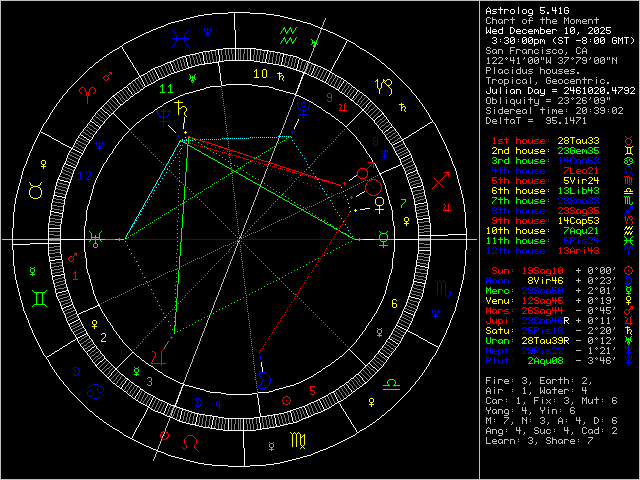Select the large green Mercury glyph near the descendant
The width and height of the screenshot is (640, 480).
pos(383,239)
